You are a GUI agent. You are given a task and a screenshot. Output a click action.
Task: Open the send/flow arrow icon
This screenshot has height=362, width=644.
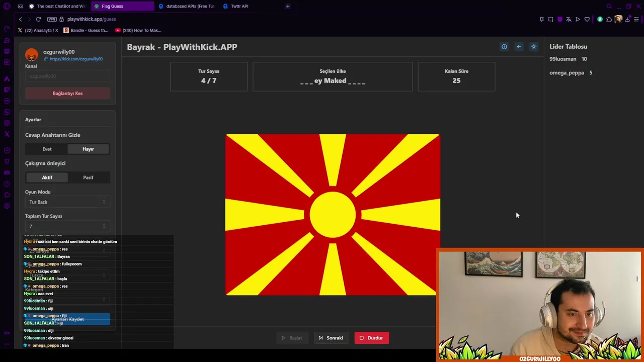tap(578, 19)
